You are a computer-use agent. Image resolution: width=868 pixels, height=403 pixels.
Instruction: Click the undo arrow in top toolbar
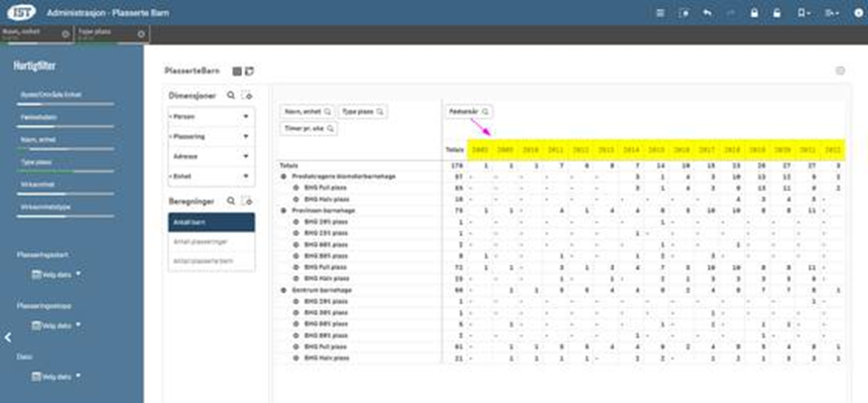tap(706, 13)
